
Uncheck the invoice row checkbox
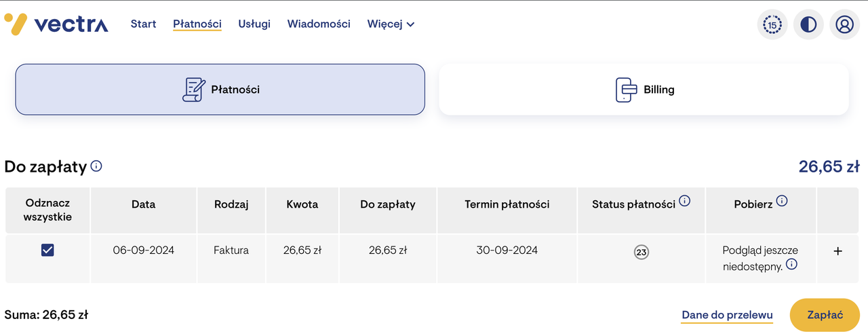coord(47,250)
